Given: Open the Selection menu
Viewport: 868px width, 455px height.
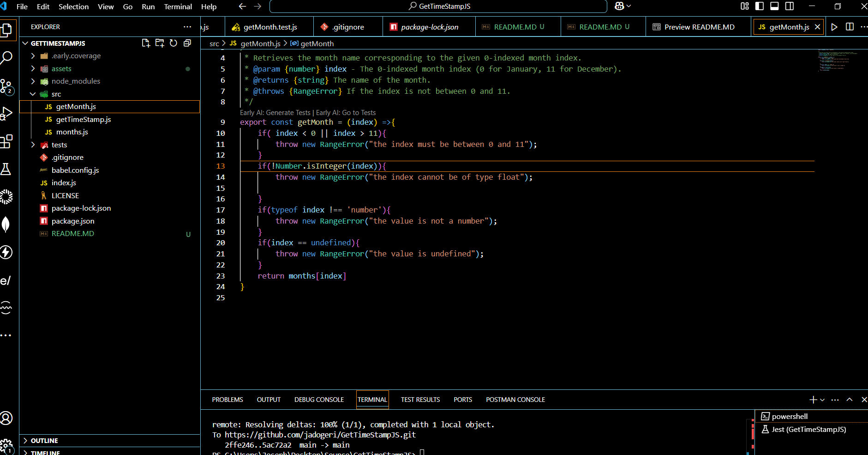Looking at the screenshot, I should pos(73,6).
